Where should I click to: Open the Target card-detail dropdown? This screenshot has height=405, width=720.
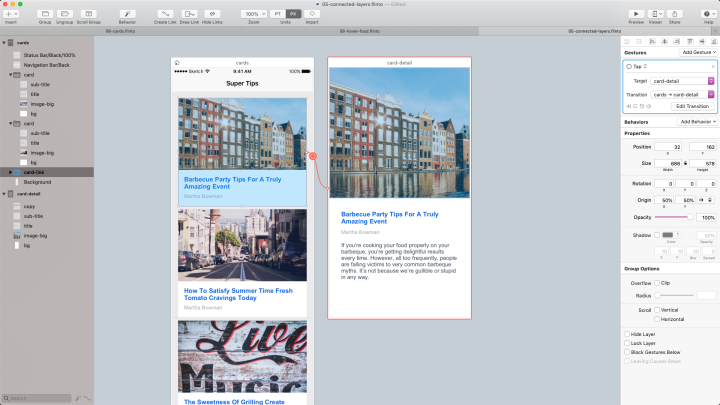(x=682, y=81)
